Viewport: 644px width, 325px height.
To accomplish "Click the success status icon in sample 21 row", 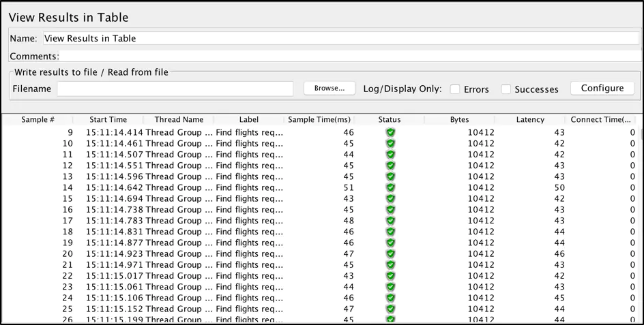I will coord(391,265).
